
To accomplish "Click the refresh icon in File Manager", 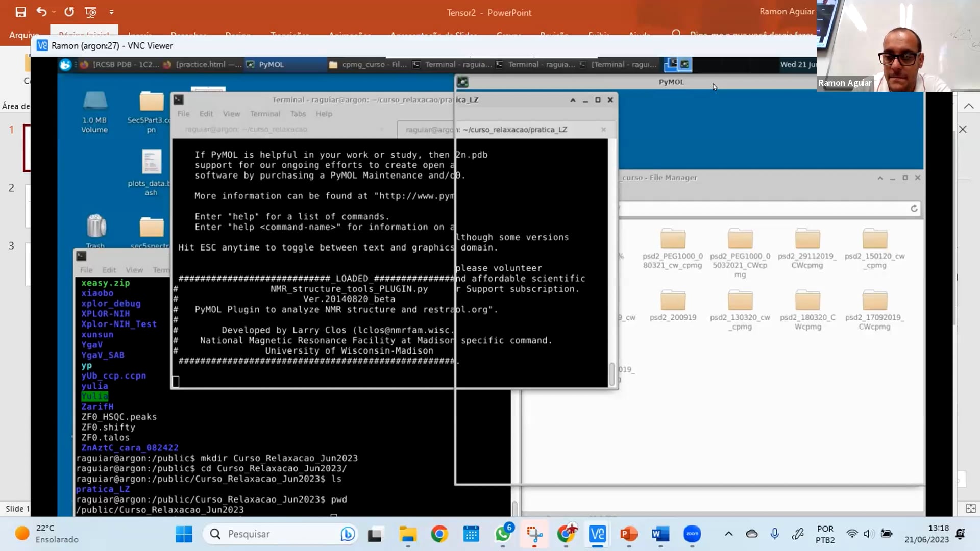I will pos(914,208).
